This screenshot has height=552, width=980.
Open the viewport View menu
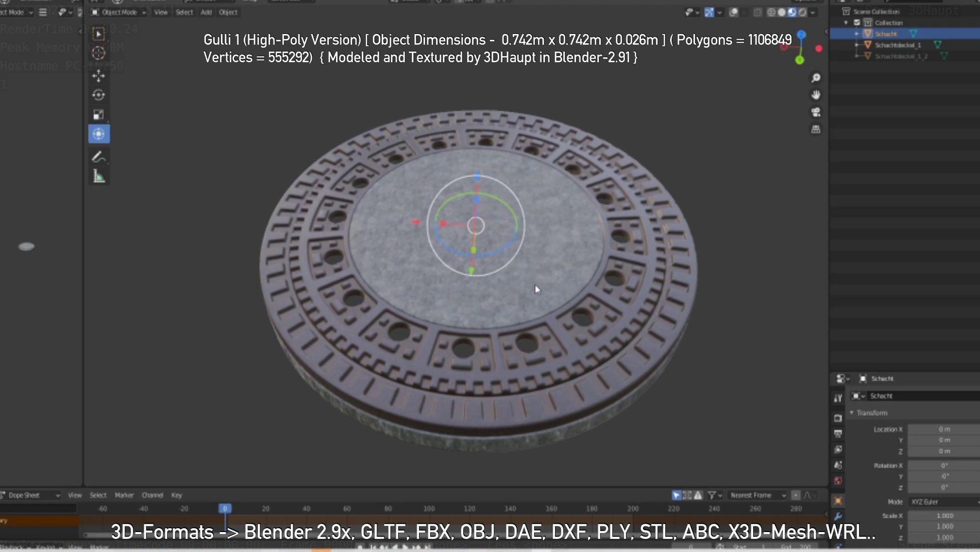161,12
